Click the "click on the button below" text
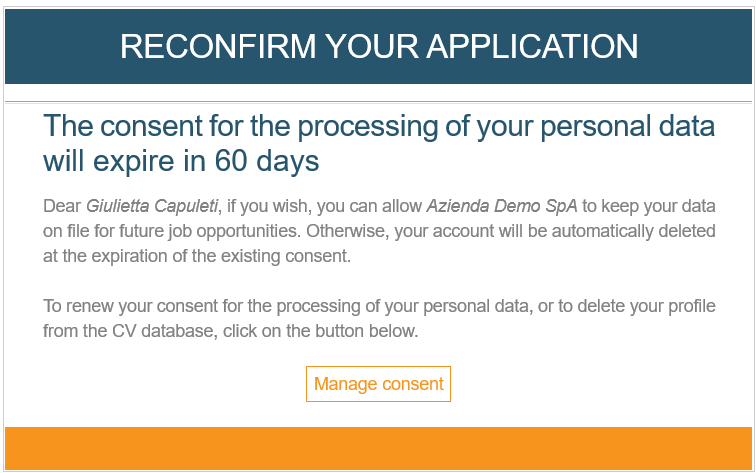Image resolution: width=756 pixels, height=473 pixels. click(321, 331)
